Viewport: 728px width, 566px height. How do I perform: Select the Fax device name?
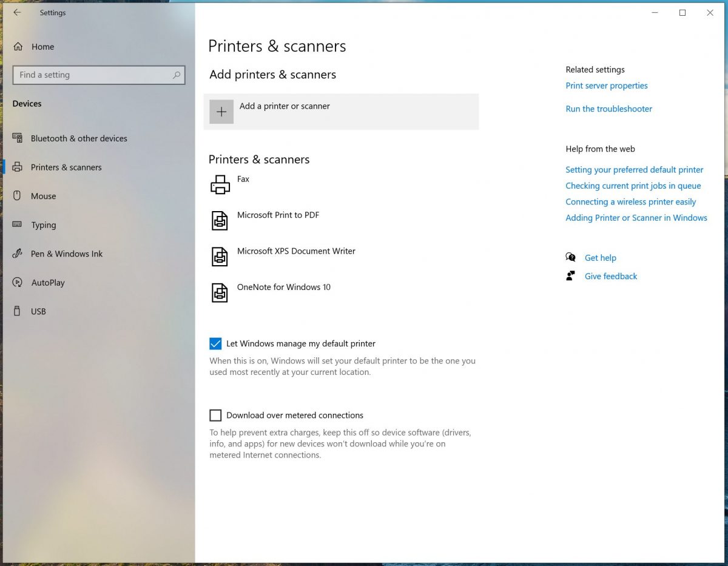tap(243, 179)
